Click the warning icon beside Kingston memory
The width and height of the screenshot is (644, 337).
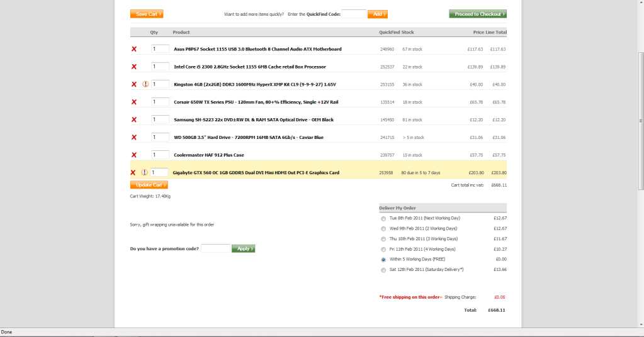point(145,84)
